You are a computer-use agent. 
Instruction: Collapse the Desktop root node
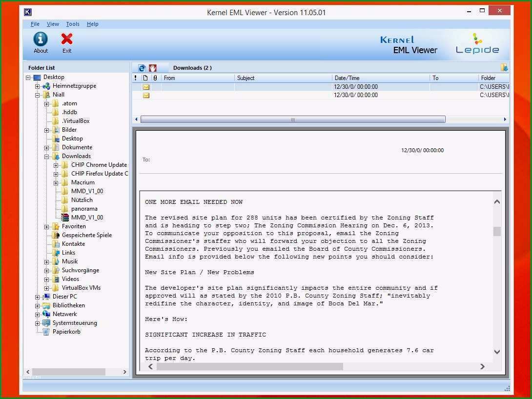(28, 78)
